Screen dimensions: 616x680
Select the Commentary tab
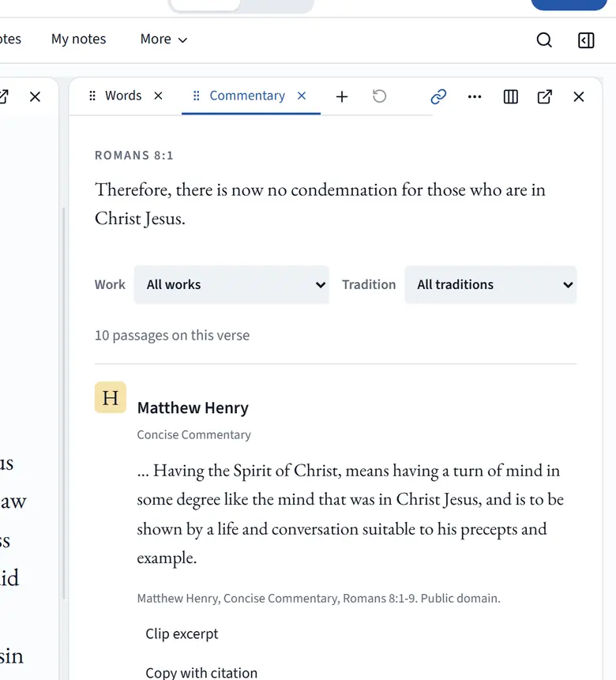[x=247, y=96]
